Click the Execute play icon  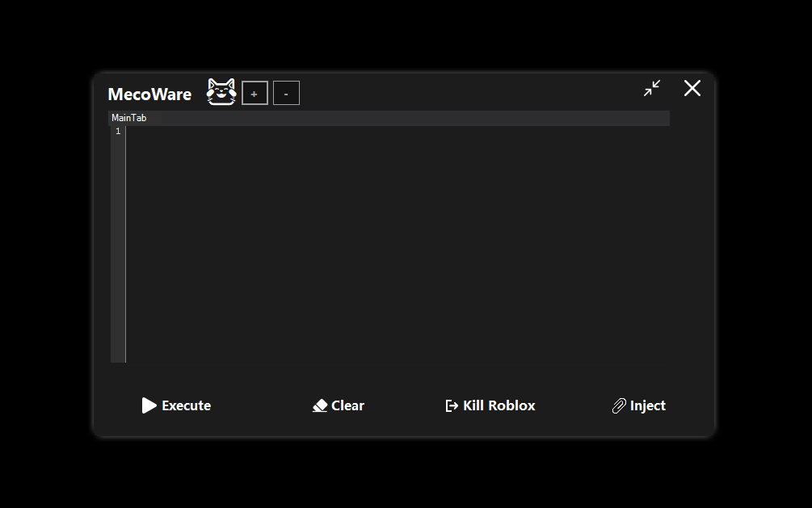coord(149,405)
